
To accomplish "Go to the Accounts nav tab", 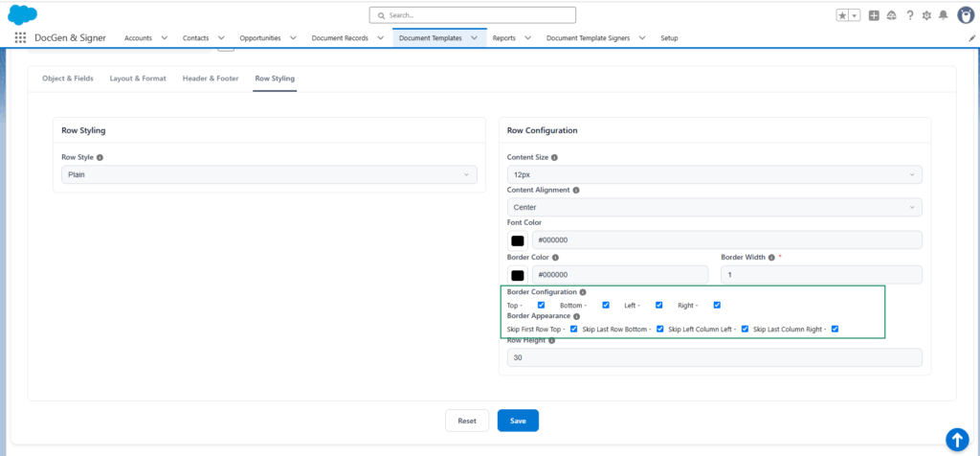I will (138, 38).
